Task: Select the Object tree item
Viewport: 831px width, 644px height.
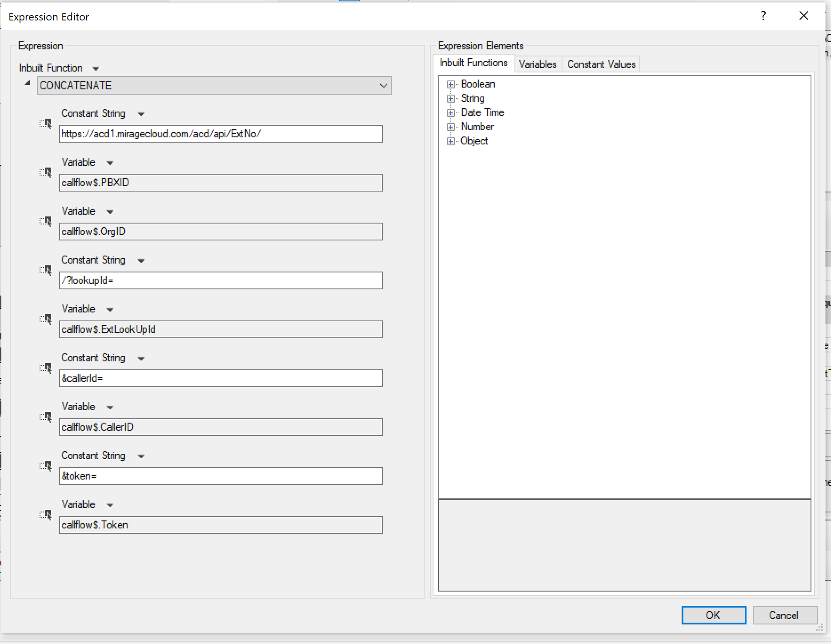Action: (474, 141)
